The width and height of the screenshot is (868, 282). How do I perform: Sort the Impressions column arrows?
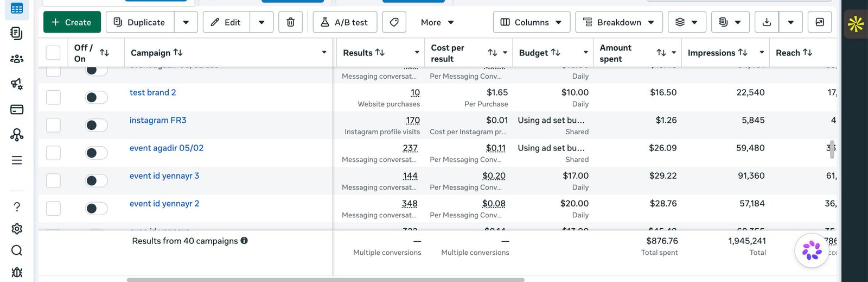pos(743,53)
